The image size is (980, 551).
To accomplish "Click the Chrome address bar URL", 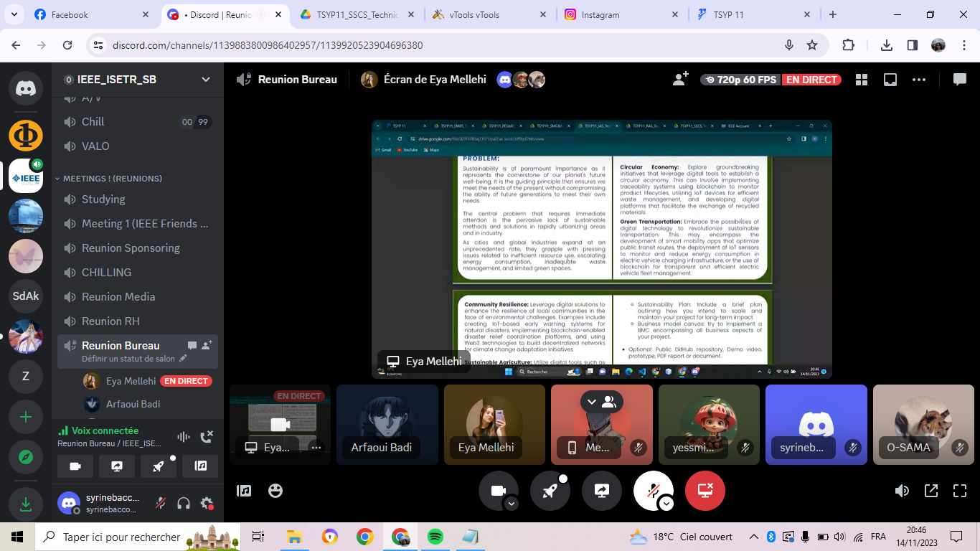I will click(268, 45).
